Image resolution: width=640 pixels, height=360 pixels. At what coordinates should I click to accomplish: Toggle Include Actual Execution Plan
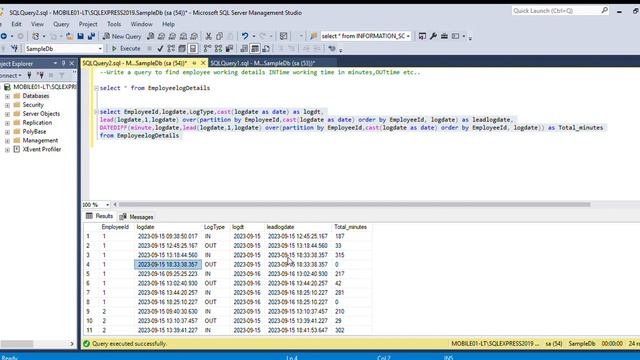208,49
